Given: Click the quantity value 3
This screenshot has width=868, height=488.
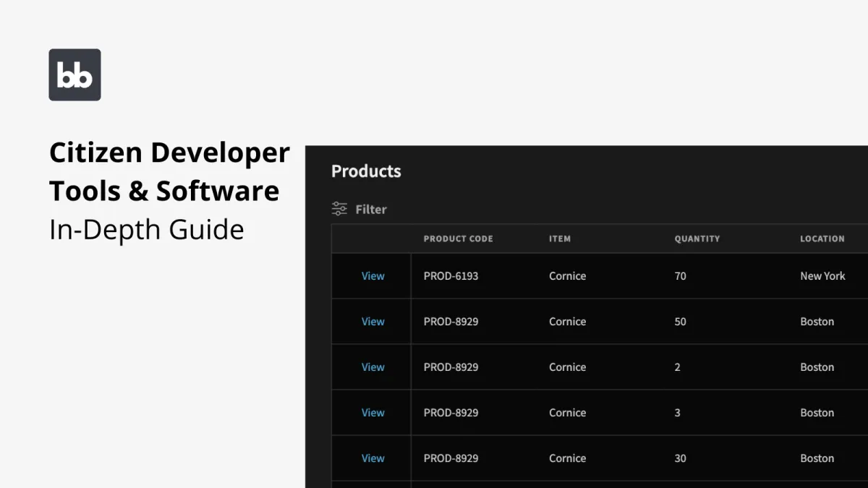Looking at the screenshot, I should point(677,412).
